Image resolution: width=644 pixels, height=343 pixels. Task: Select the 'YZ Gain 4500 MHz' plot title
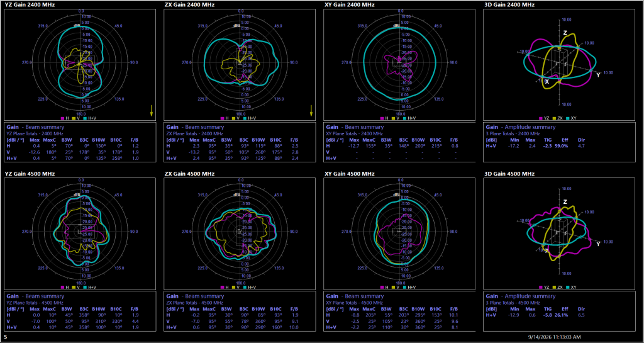[x=30, y=174]
